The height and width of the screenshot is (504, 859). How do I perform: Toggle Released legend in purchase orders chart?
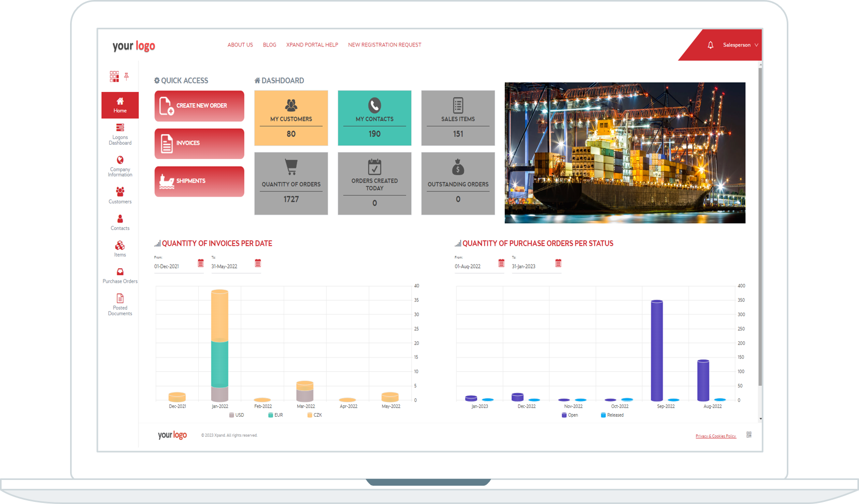point(612,415)
